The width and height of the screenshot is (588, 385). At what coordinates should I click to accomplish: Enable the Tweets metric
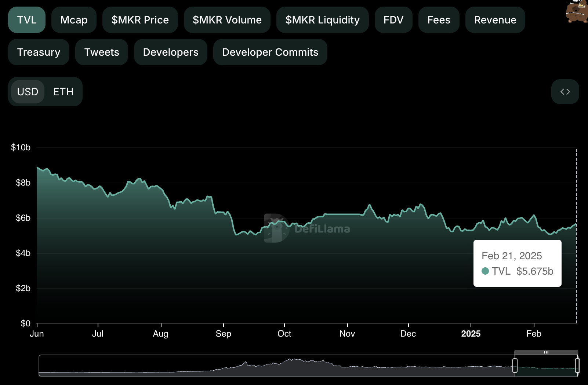click(102, 52)
